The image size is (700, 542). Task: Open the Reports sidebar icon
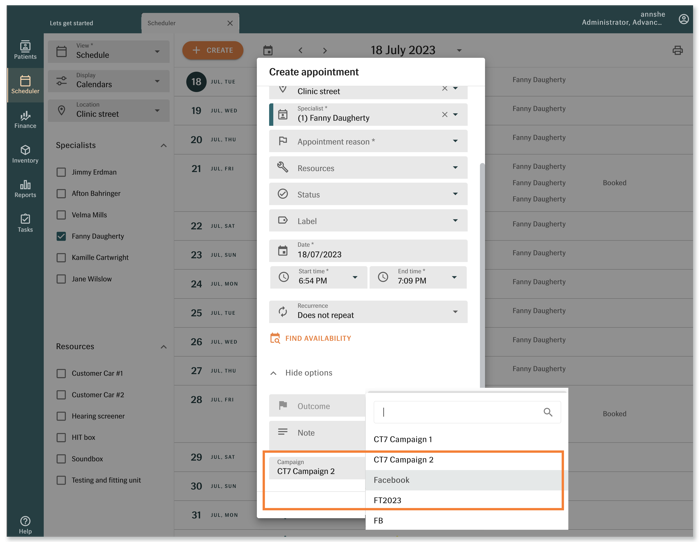[25, 188]
